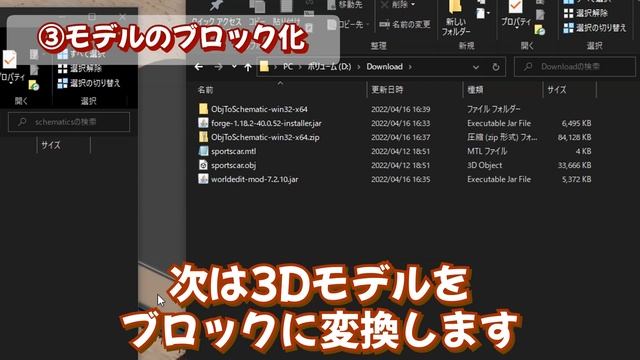The height and width of the screenshot is (360, 640).
Task: Click Rename in the ribbon
Action: point(405,24)
